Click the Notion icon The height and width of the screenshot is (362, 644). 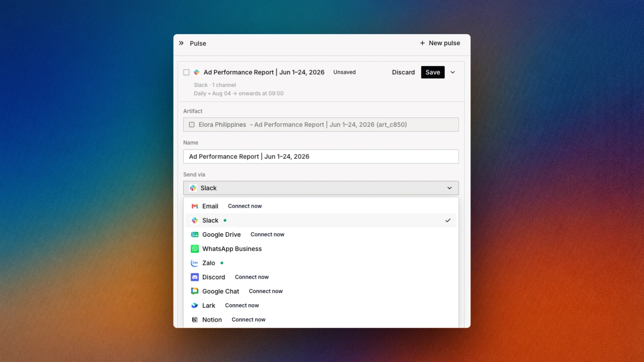coord(195,320)
